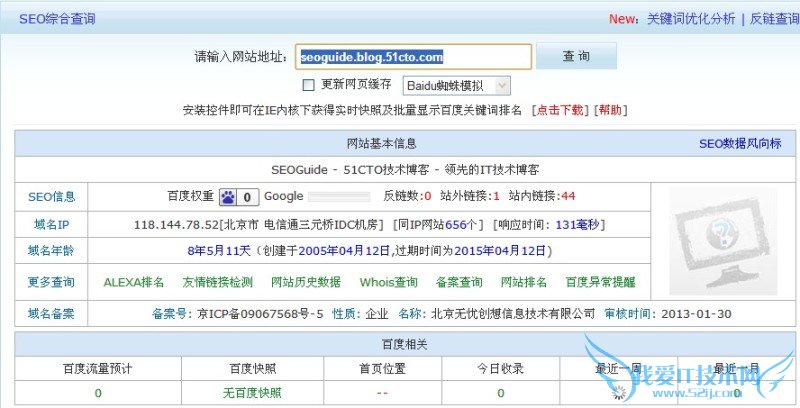Click the Baidu weight value 0 badge
800x408 pixels.
tap(247, 197)
